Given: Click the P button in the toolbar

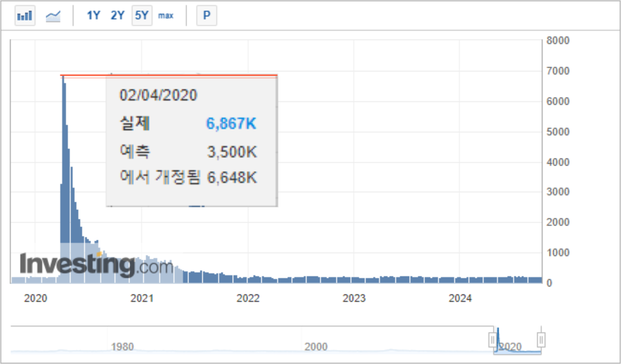Looking at the screenshot, I should 206,16.
